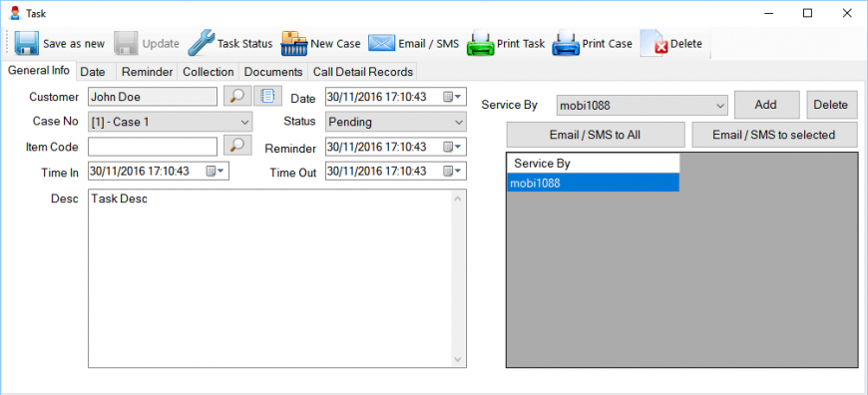Switch to the Reminder tab
868x395 pixels.
148,72
